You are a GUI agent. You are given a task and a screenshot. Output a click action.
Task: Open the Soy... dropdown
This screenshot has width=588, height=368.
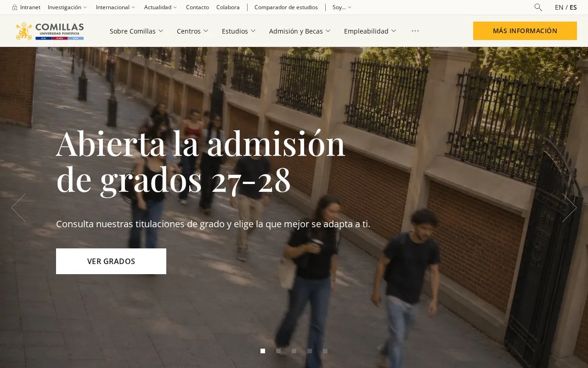pos(342,7)
